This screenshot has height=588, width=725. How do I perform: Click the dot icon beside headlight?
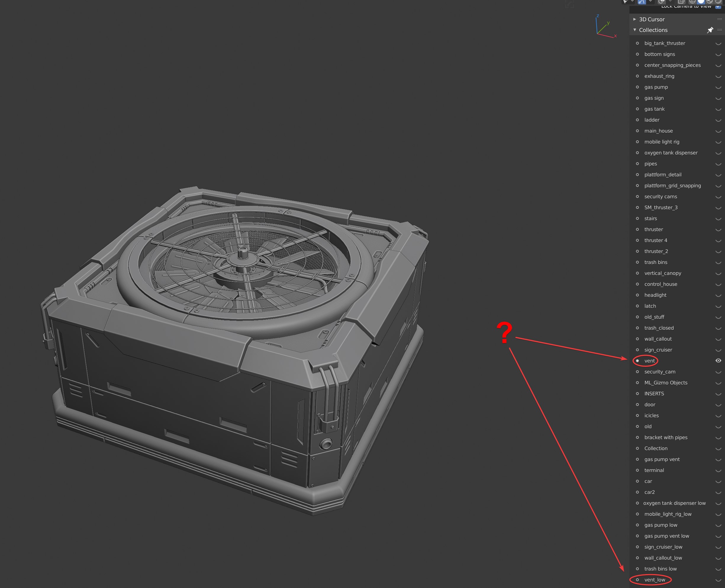(x=637, y=295)
